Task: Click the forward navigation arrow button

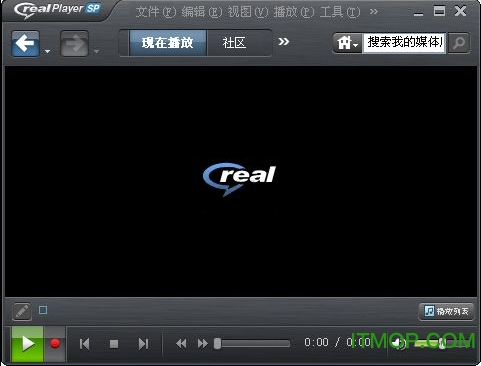Action: coord(74,44)
